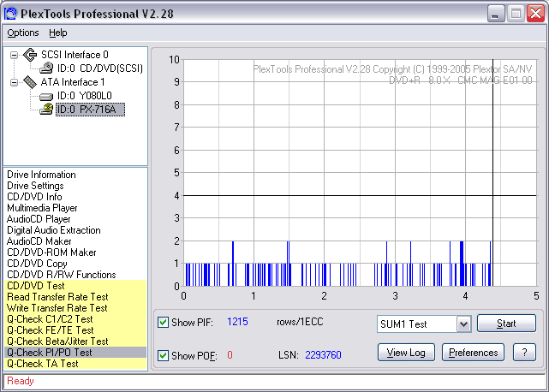The width and height of the screenshot is (549, 392).
Task: Minimize the PlexTools window
Action: pos(496,14)
